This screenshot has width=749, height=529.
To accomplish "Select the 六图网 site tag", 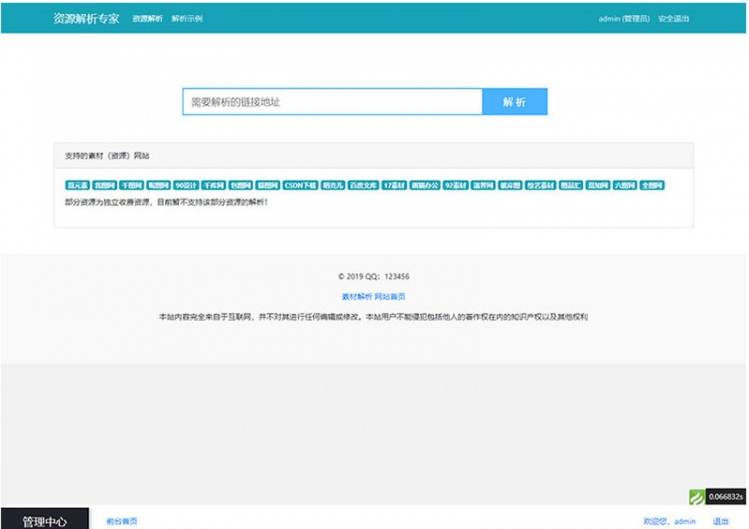I will pos(625,185).
